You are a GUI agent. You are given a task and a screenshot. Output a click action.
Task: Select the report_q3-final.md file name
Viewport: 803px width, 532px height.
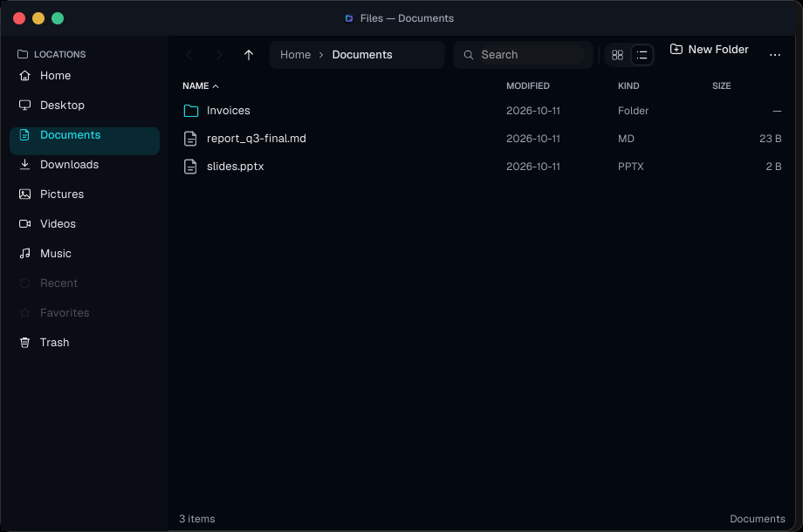tap(256, 139)
